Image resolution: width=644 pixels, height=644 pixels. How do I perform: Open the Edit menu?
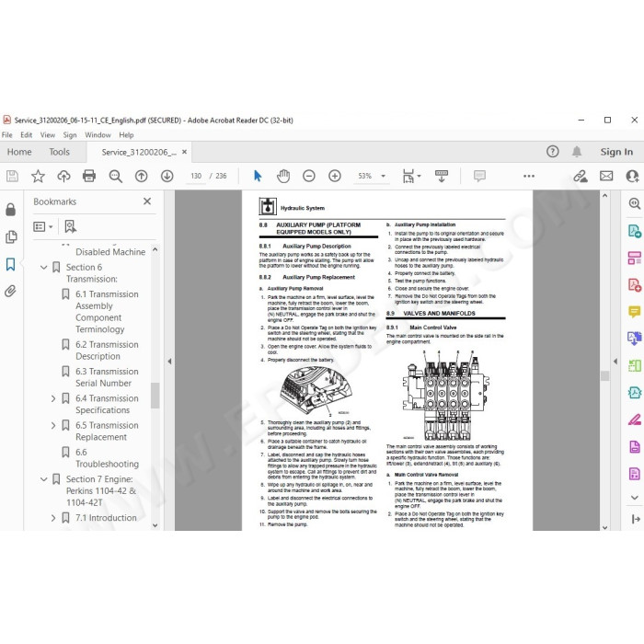point(27,134)
